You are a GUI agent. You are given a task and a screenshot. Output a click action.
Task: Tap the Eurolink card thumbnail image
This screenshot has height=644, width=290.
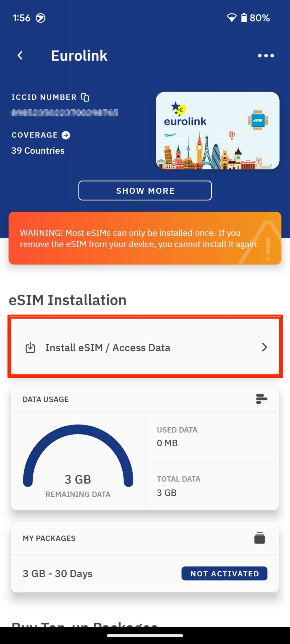tap(217, 130)
